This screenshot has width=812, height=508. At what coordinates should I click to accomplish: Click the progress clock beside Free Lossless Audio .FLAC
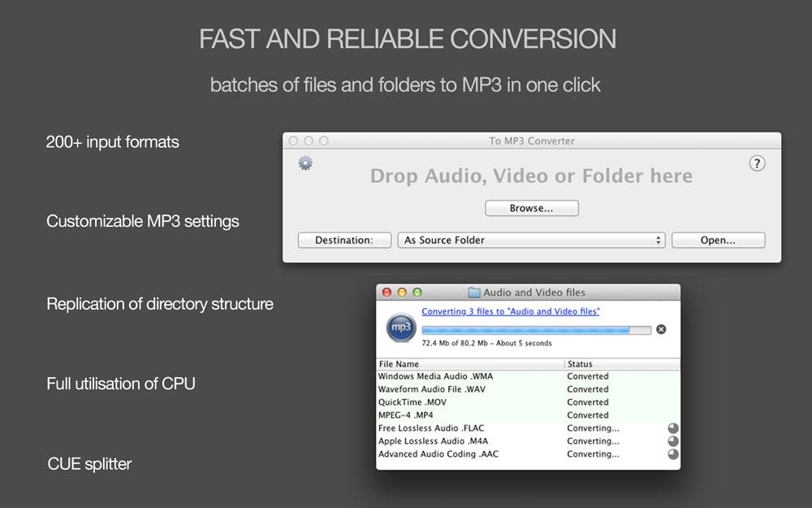673,428
